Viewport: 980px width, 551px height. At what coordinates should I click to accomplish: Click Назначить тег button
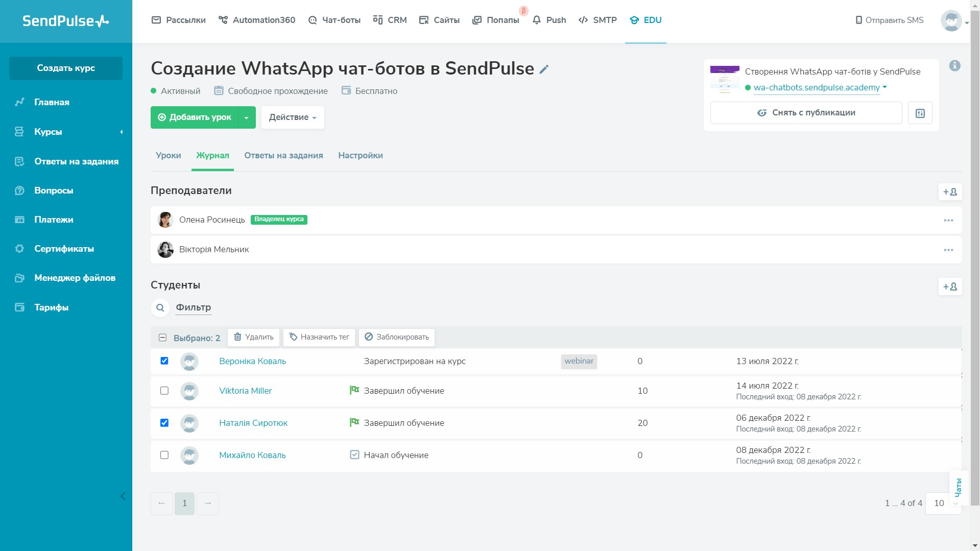pyautogui.click(x=319, y=338)
